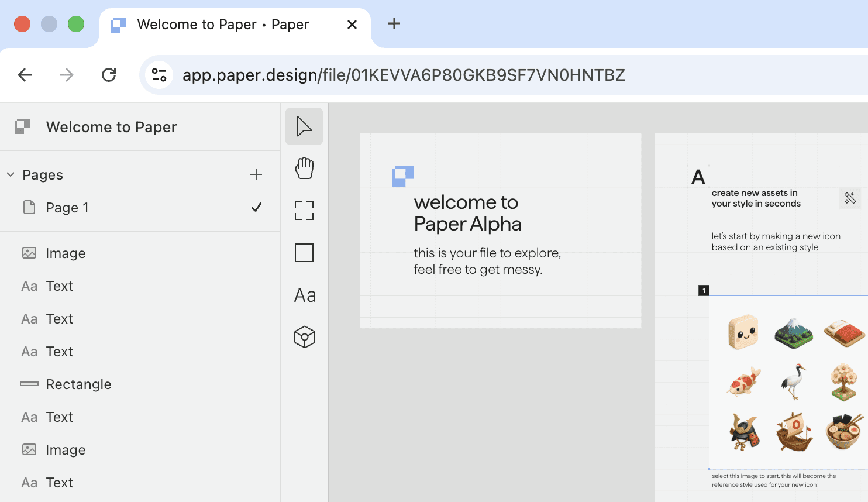Click the step 1 number badge
Screen dimensions: 868x502
[x=704, y=290]
